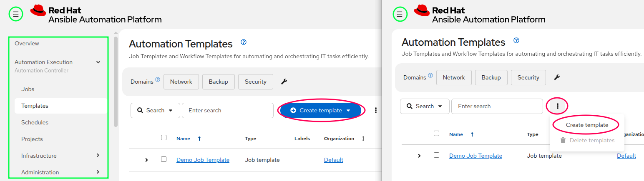Check the select-all checkbox in right panel table
The height and width of the screenshot is (181, 644).
pyautogui.click(x=436, y=134)
